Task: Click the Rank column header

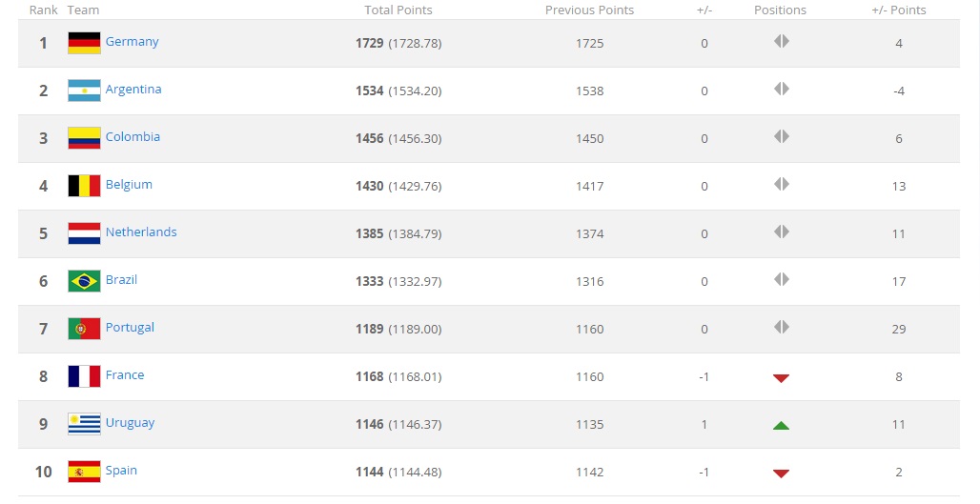Action: pos(44,10)
